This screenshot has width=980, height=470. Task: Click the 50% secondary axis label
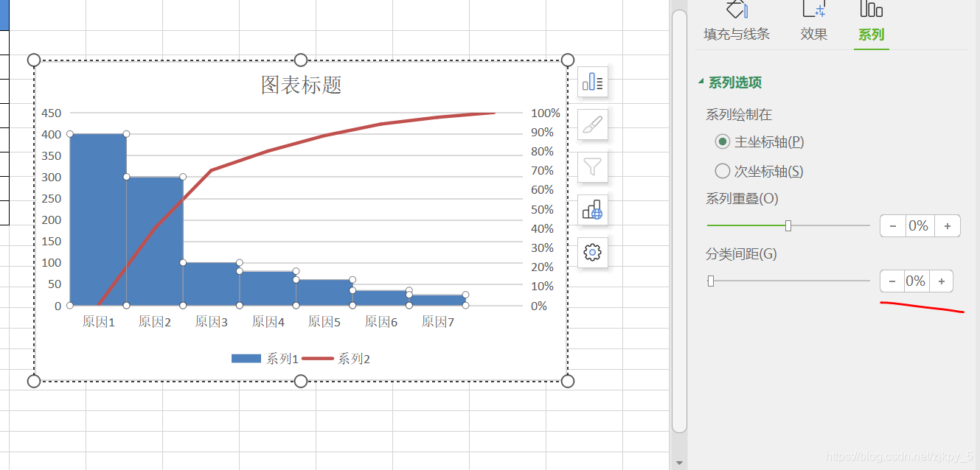point(543,209)
